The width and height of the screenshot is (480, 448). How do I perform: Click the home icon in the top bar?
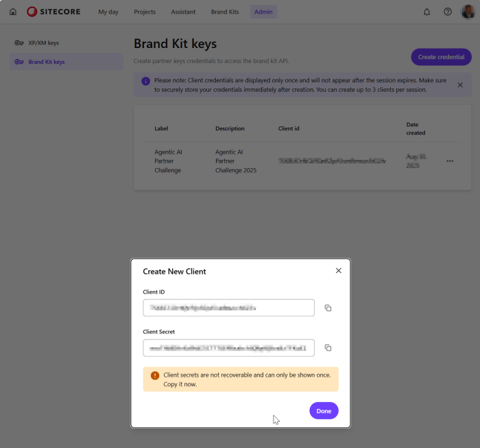tap(12, 12)
